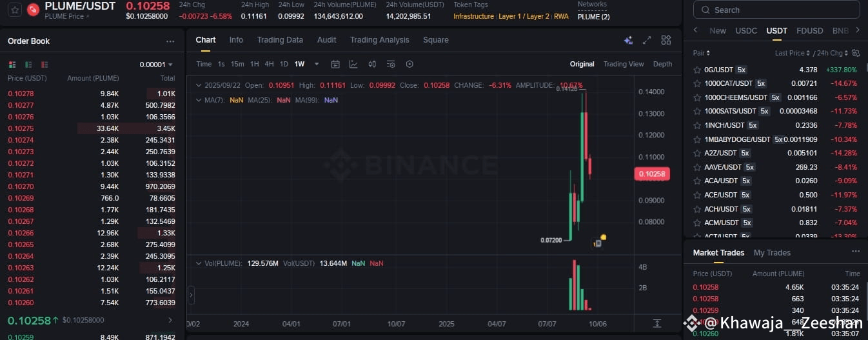
Task: Click the AI analysis sparkle icon
Action: [628, 40]
